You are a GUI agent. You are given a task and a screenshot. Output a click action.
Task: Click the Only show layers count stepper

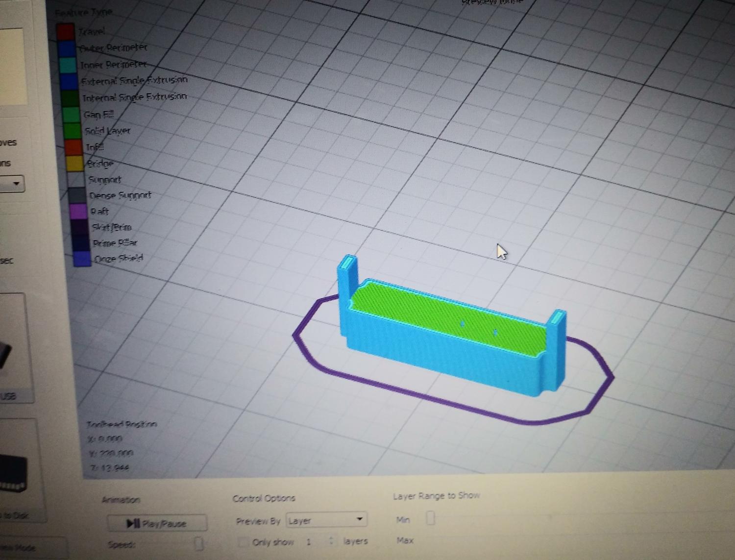[x=332, y=541]
